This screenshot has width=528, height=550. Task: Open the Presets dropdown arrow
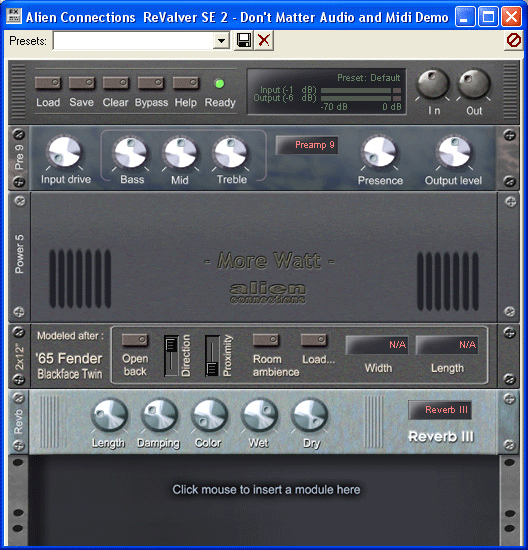[x=221, y=41]
